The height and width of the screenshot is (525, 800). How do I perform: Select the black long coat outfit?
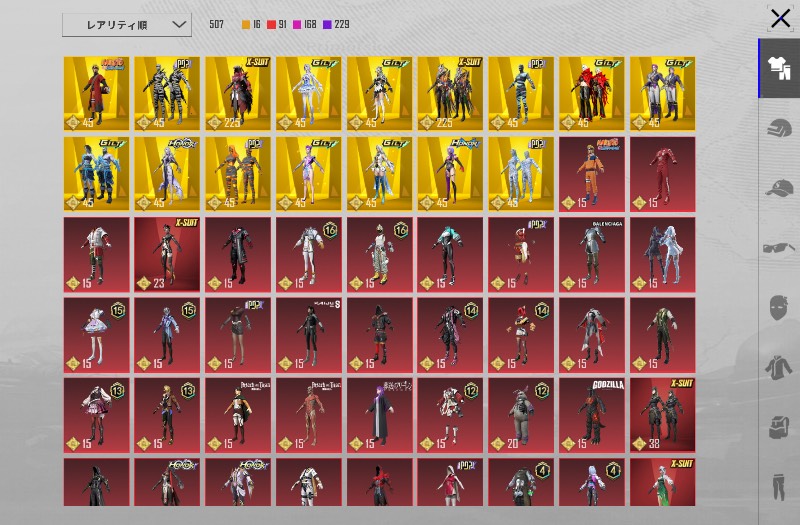pyautogui.click(x=238, y=254)
